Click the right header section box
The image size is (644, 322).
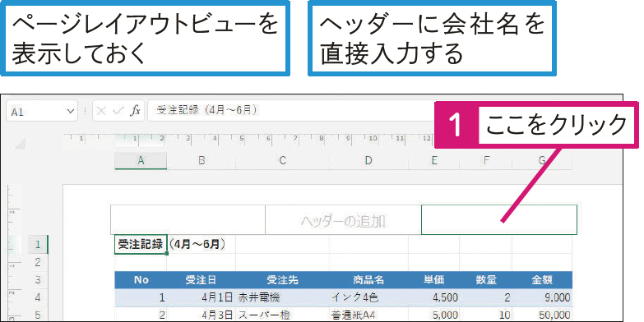(499, 220)
